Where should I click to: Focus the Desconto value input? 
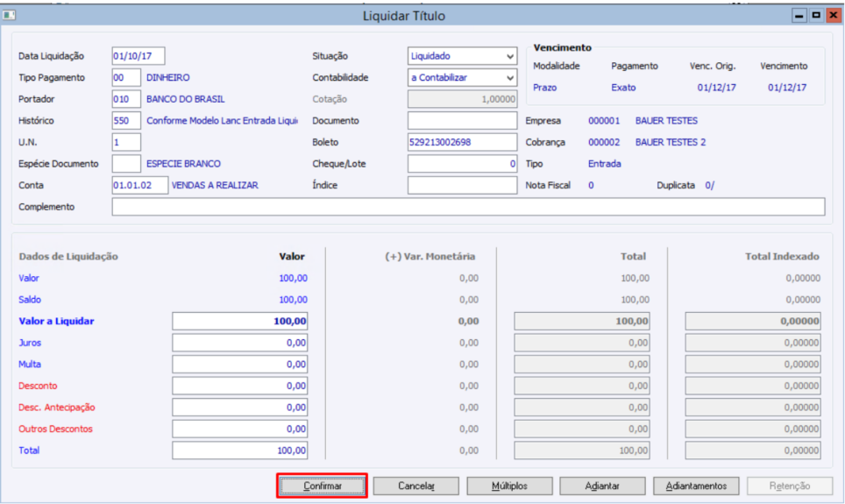pyautogui.click(x=240, y=386)
